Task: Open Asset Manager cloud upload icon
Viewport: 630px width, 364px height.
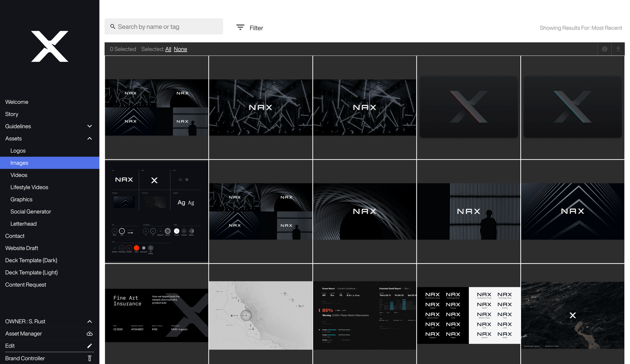Action: point(89,334)
